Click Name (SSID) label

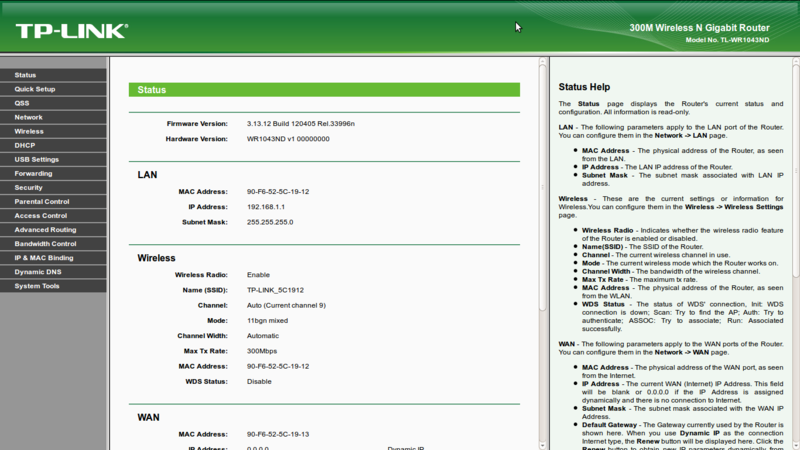click(x=205, y=290)
